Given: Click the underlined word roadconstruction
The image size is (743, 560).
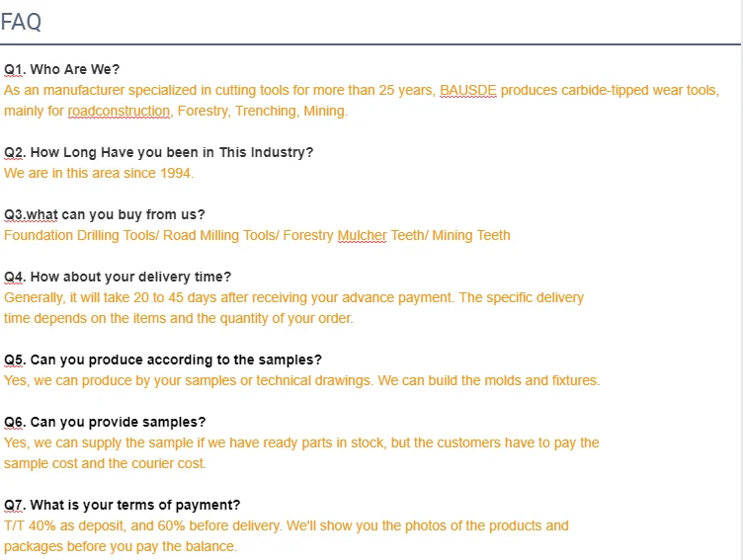Looking at the screenshot, I should [119, 111].
